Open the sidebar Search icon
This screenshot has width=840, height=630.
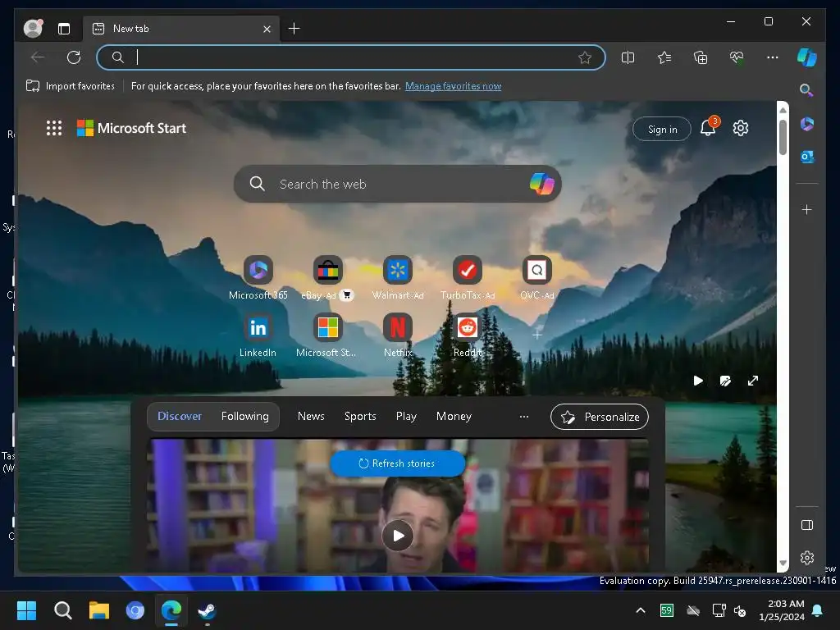click(x=807, y=90)
